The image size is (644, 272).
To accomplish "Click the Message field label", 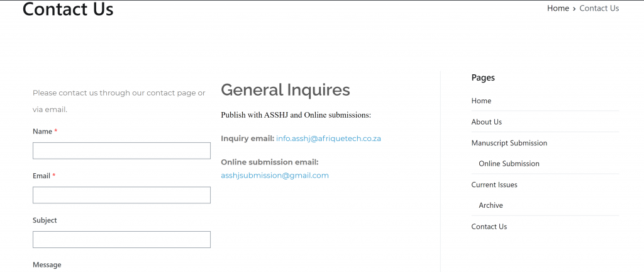I will 47,265.
